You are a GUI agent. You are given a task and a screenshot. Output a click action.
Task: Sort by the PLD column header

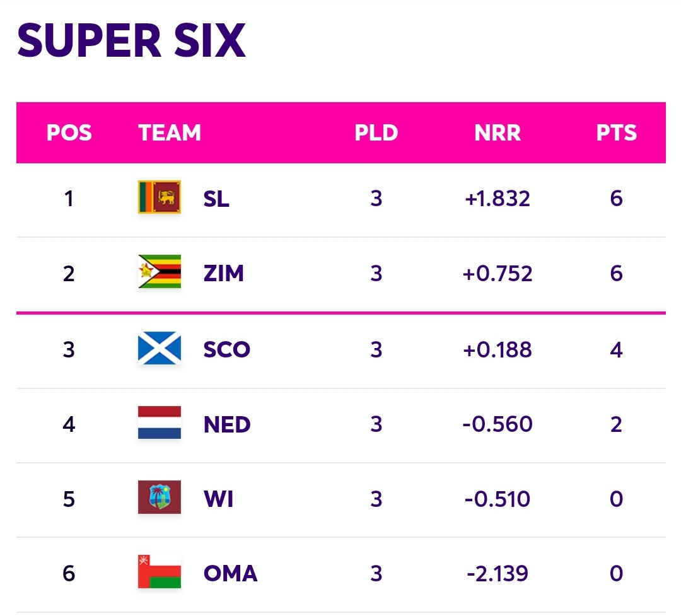376,132
